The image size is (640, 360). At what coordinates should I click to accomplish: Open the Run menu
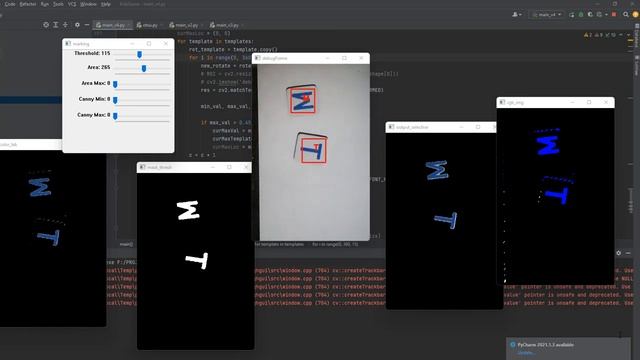click(x=45, y=4)
